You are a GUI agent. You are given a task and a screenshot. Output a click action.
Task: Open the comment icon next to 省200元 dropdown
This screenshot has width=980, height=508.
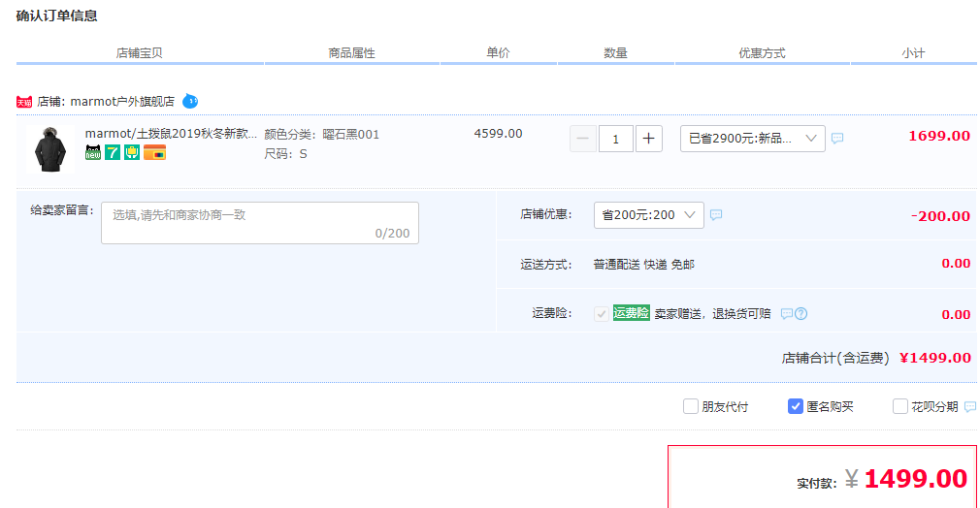point(716,215)
